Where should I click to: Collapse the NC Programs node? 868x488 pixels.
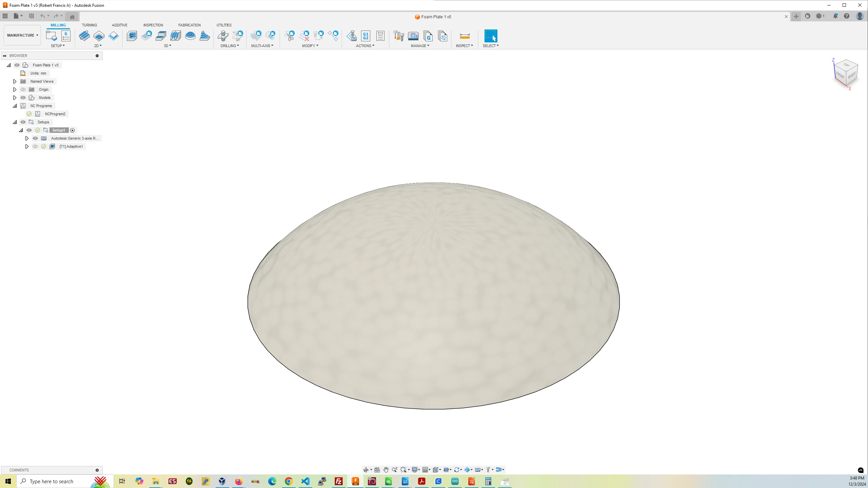tap(15, 106)
